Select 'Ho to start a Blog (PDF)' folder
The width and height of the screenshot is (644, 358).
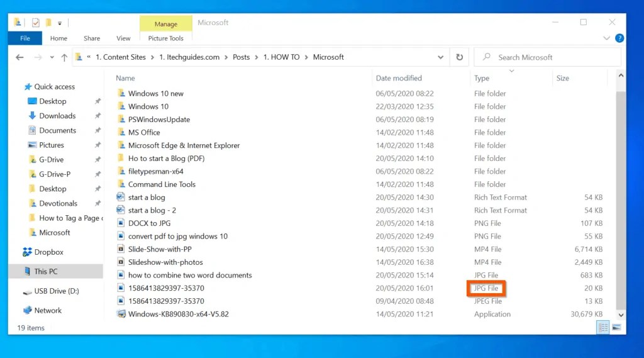[x=166, y=159]
